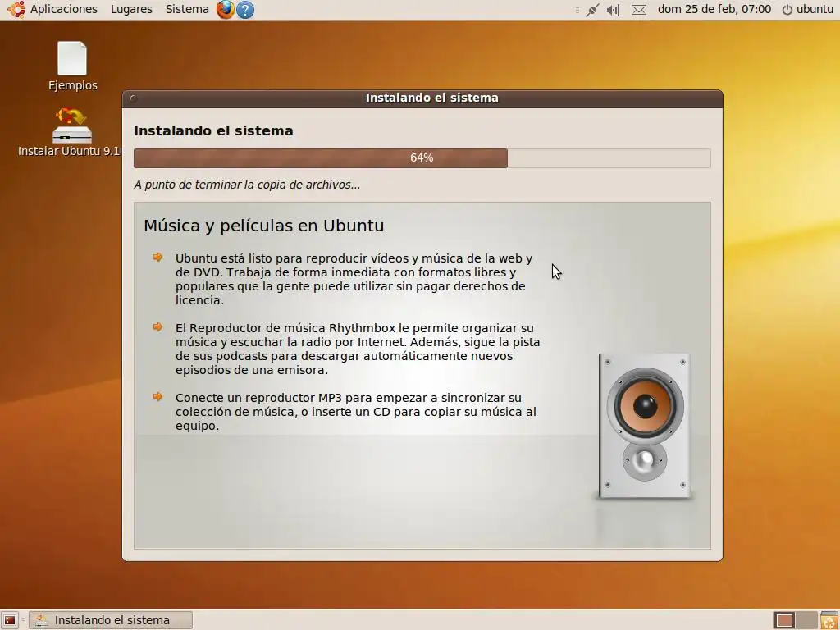Click the Ubuntu logo in top panel
Screen dimensions: 840x630
(16, 9)
